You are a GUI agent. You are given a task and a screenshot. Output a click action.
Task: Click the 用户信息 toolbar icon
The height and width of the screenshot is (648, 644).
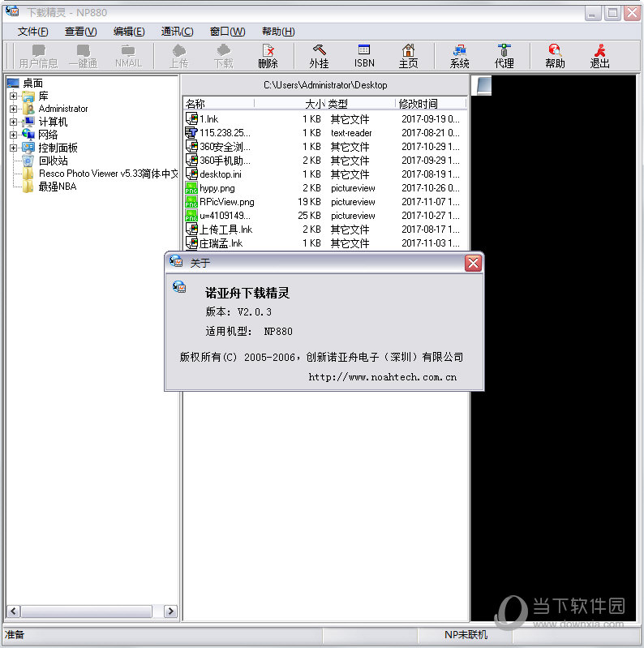(38, 56)
